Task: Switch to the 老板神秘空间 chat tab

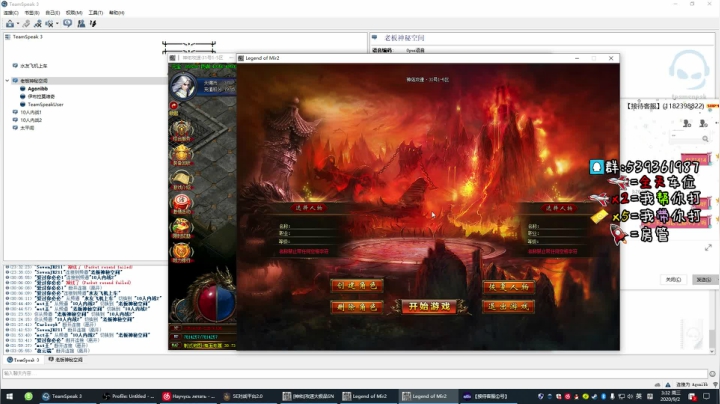Action: tap(66, 360)
